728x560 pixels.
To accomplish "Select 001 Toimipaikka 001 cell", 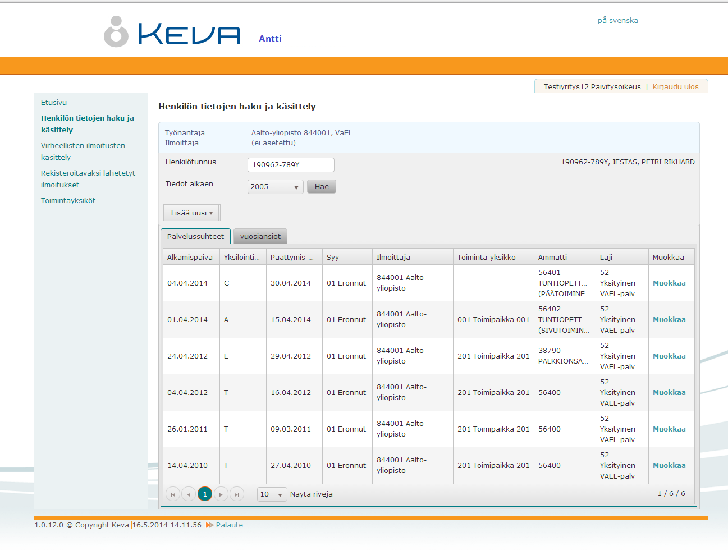I will [x=493, y=320].
